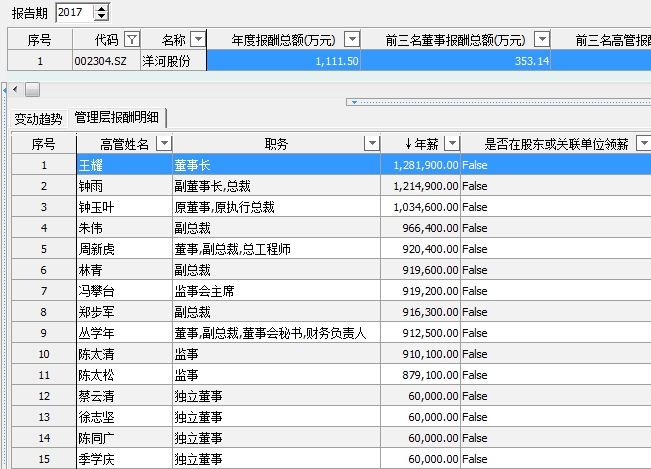Open dropdown on 是否在股东或关联单位领薪 column
This screenshot has width=651, height=469.
point(644,144)
